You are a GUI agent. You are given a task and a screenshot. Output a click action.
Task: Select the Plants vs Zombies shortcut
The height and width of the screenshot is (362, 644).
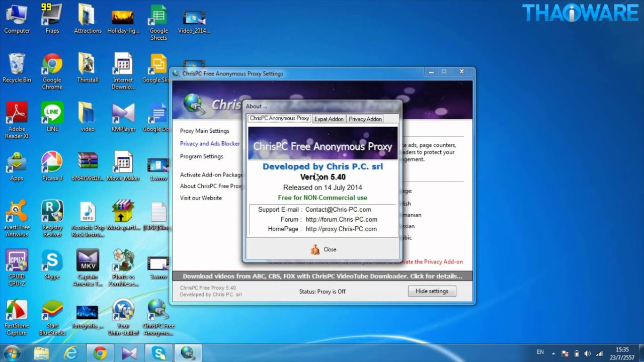(123, 268)
